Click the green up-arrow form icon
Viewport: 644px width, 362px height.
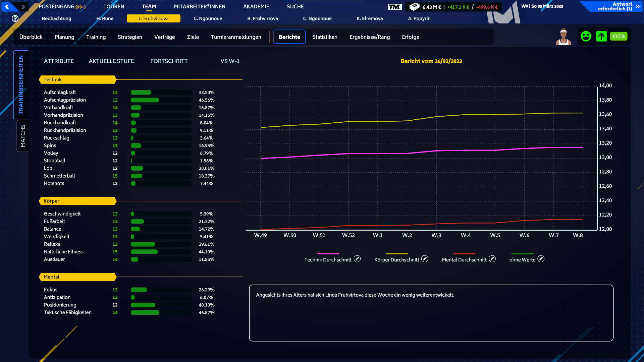pyautogui.click(x=601, y=36)
